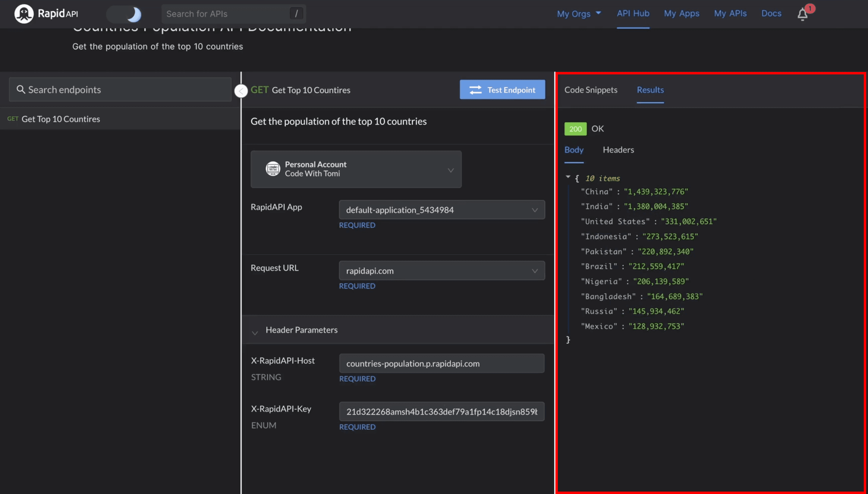
Task: Open My Apps page
Action: (x=681, y=14)
